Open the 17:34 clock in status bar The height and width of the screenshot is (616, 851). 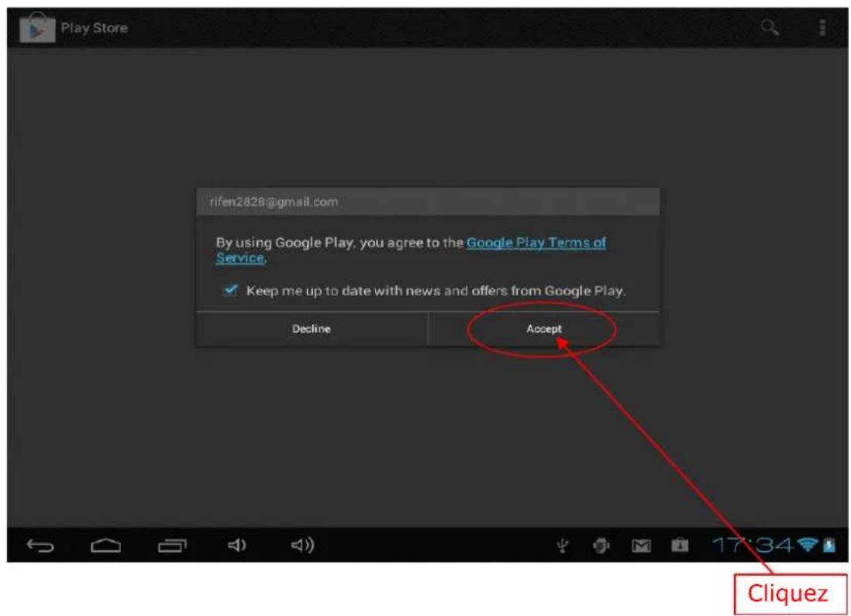point(753,545)
